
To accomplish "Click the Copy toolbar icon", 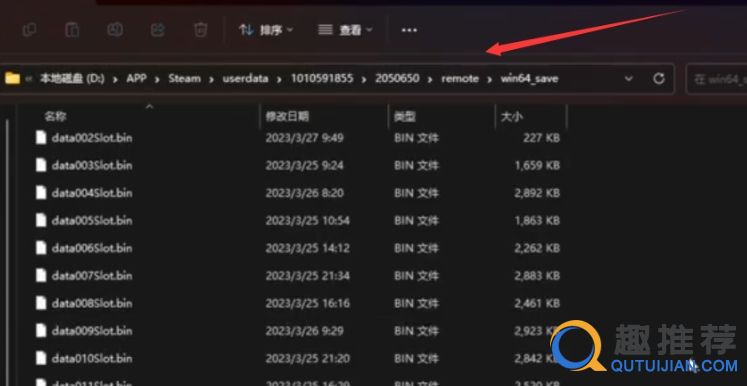I will pyautogui.click(x=30, y=30).
